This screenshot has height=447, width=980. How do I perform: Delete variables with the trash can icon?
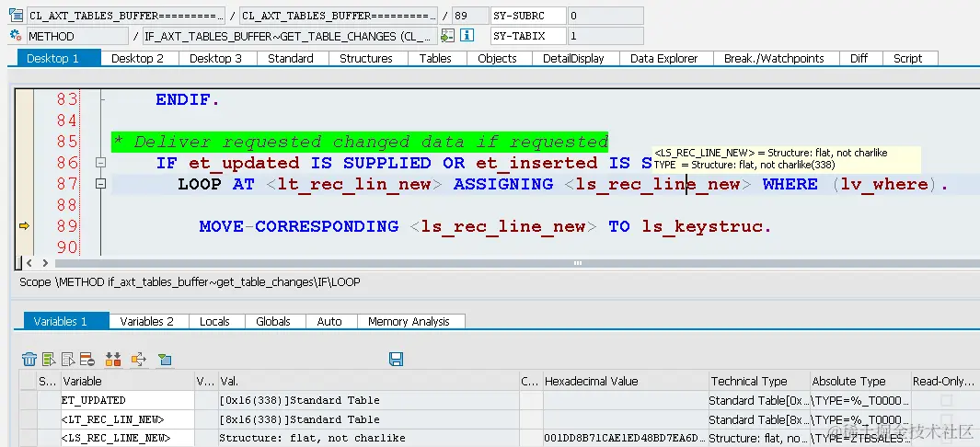point(29,359)
